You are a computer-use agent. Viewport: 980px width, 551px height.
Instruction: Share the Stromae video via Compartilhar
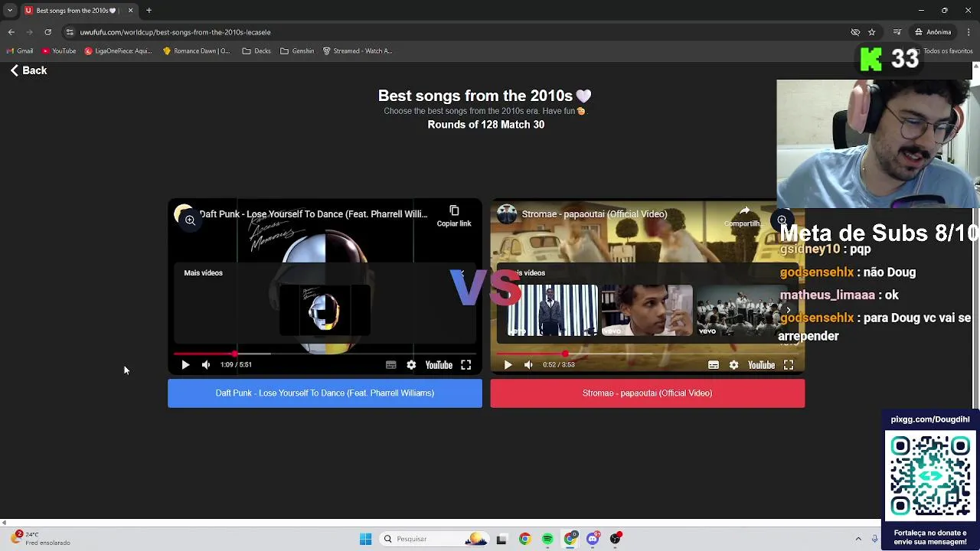[743, 216]
